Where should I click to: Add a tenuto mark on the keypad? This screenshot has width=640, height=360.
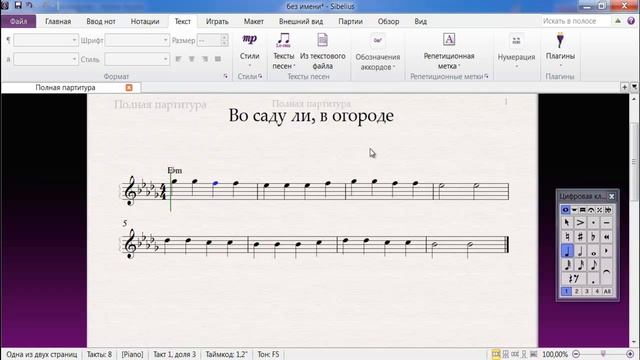pyautogui.click(x=607, y=223)
